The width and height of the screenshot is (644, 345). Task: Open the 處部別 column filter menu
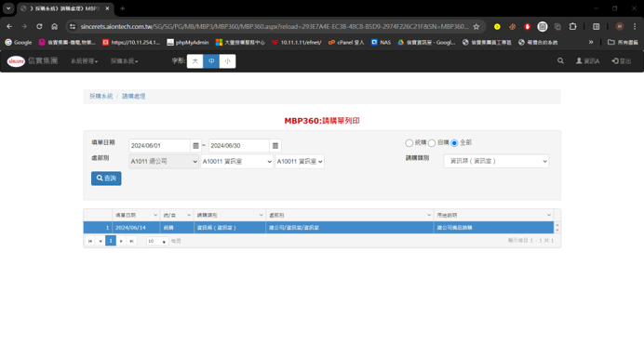429,216
